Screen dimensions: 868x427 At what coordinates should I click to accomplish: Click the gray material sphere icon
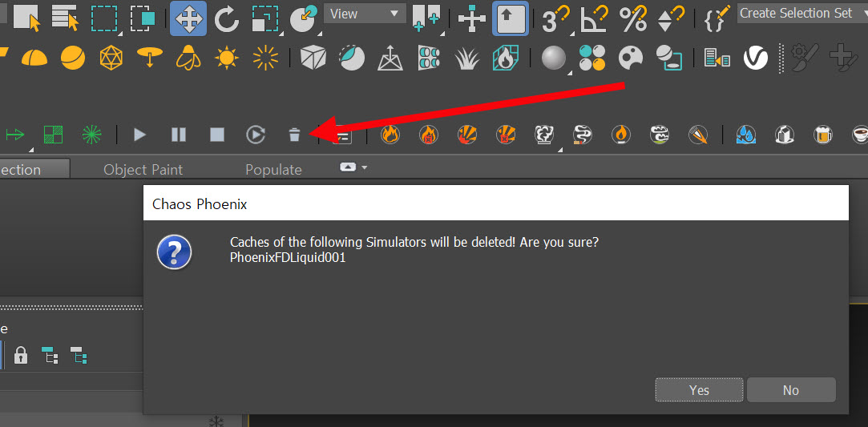click(554, 58)
